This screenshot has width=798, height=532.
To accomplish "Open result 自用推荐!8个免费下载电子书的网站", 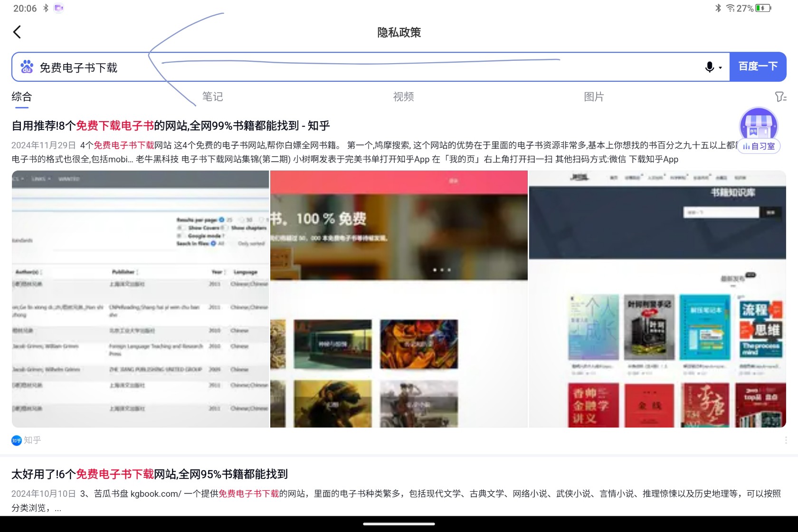I will click(171, 126).
